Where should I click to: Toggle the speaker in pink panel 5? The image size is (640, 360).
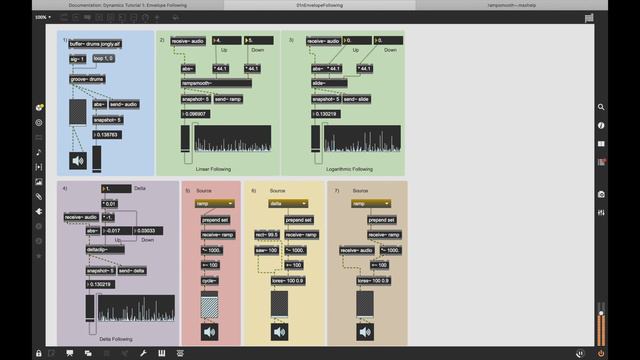click(x=209, y=332)
